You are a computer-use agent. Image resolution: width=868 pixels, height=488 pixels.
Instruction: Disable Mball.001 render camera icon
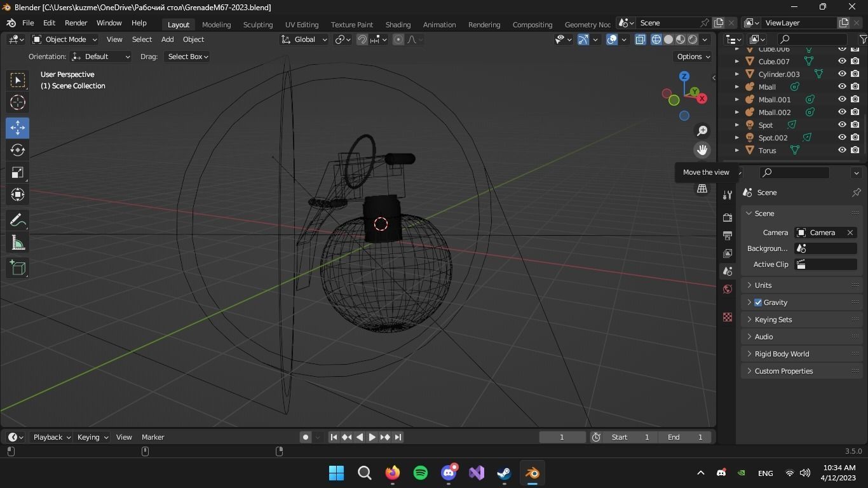(x=855, y=100)
